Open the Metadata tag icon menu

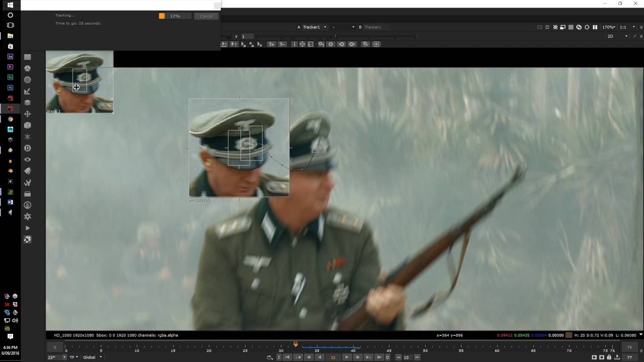click(x=28, y=171)
